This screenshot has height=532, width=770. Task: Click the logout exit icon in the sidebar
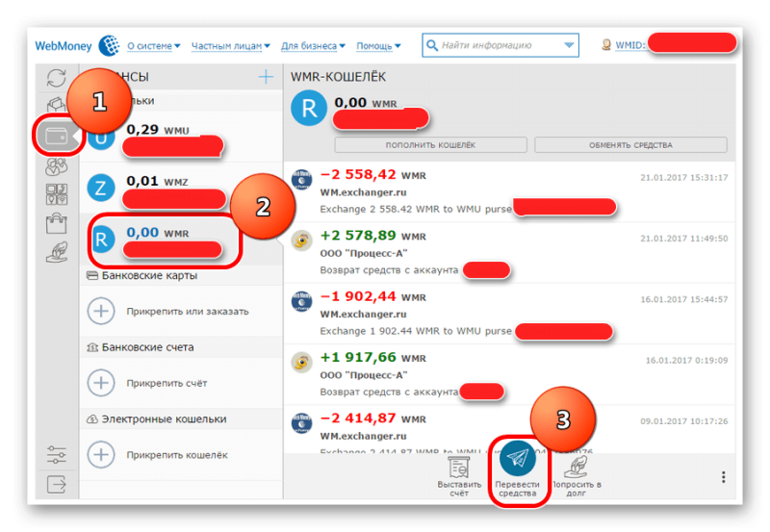57,485
